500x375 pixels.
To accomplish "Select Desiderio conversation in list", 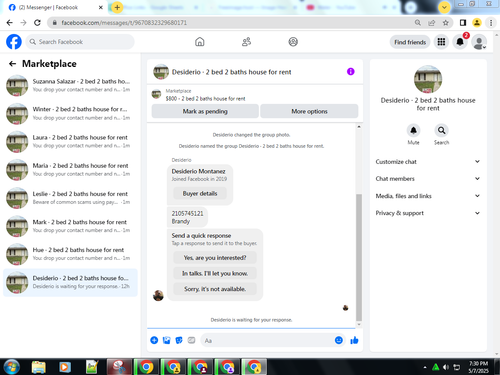I will [70, 282].
